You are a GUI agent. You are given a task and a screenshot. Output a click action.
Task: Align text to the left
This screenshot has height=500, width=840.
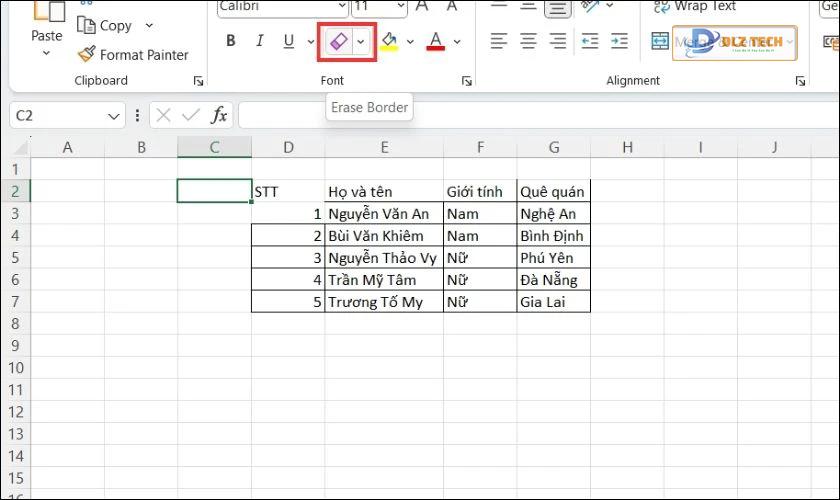[x=499, y=41]
